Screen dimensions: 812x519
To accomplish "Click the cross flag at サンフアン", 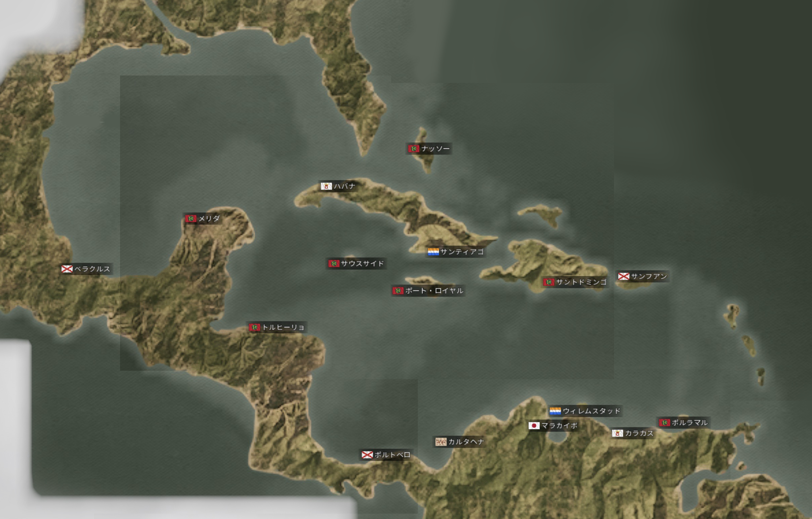I will tap(623, 277).
